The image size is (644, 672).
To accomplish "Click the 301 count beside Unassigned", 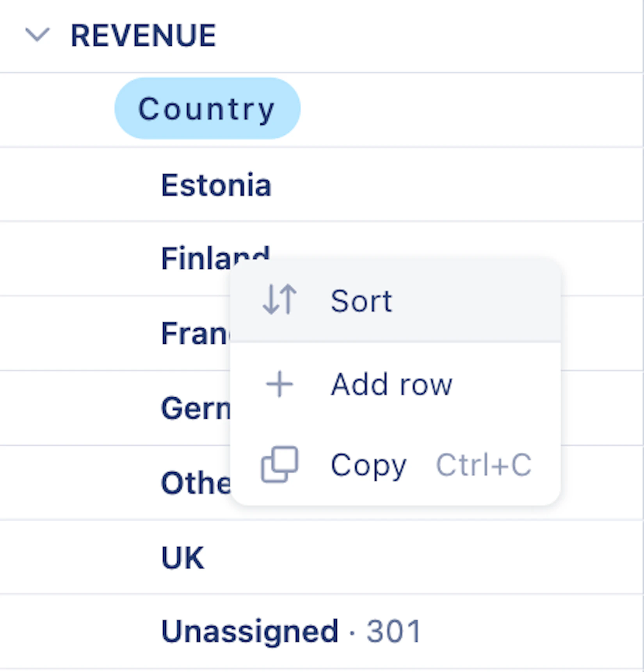I will coord(393,631).
